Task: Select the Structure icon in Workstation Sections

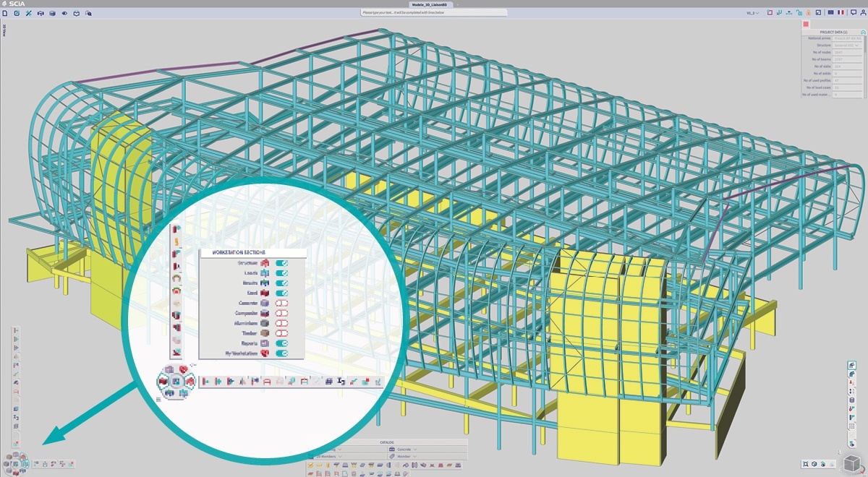Action: 265,264
